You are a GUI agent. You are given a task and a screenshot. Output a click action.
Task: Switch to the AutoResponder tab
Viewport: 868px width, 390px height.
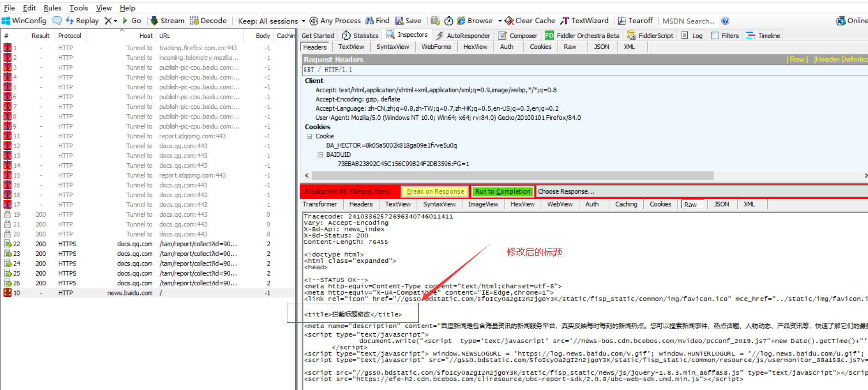(463, 35)
